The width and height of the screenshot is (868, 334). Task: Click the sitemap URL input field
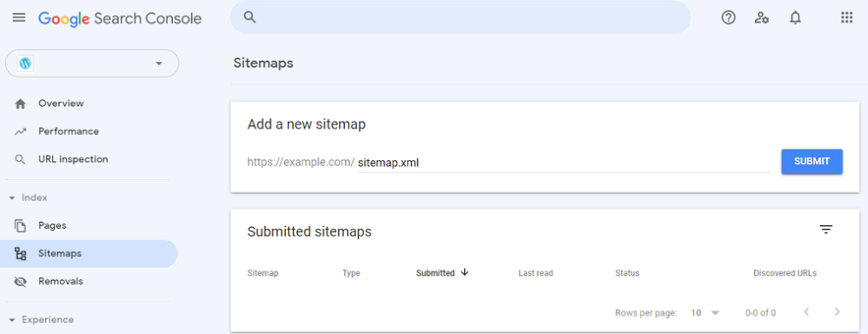click(x=564, y=163)
